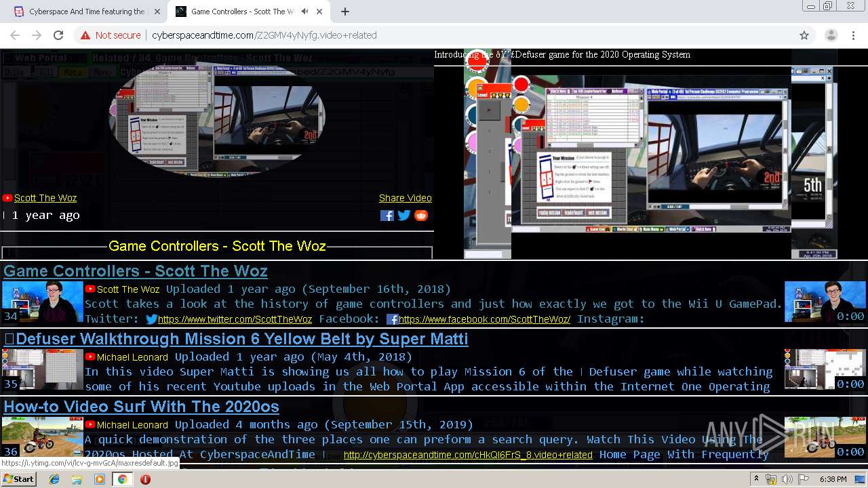Go back in browser history

click(15, 35)
